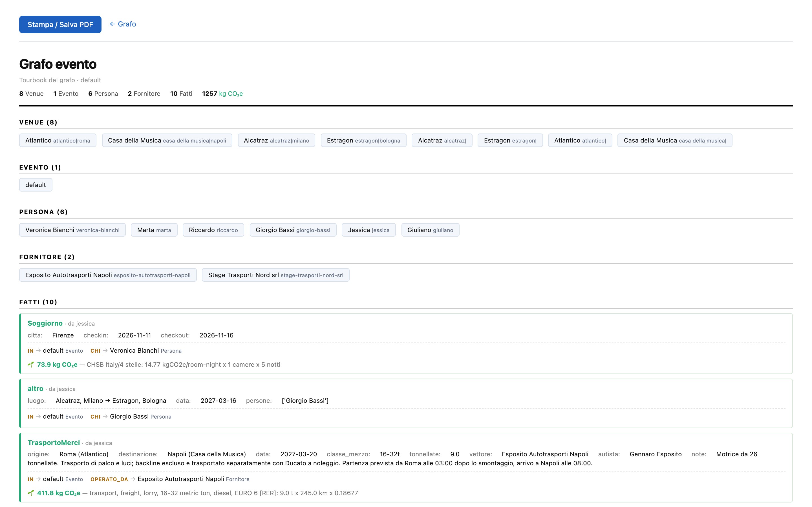Click the Giuliano persona chip
Image resolution: width=812 pixels, height=507 pixels.
pyautogui.click(x=430, y=230)
